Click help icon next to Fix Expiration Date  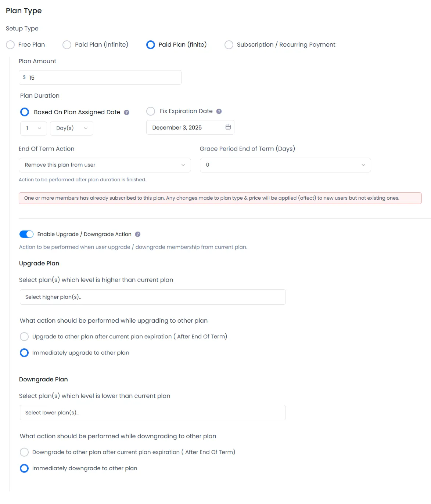(x=219, y=111)
